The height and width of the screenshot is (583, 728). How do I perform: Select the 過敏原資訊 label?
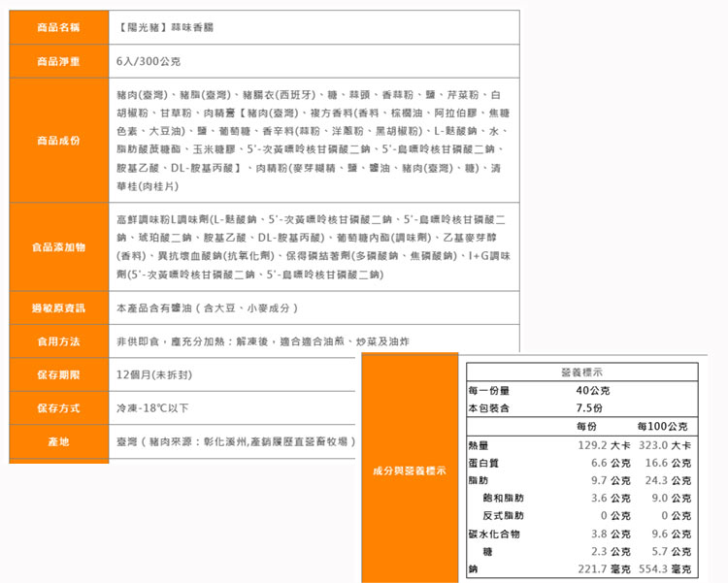point(58,308)
